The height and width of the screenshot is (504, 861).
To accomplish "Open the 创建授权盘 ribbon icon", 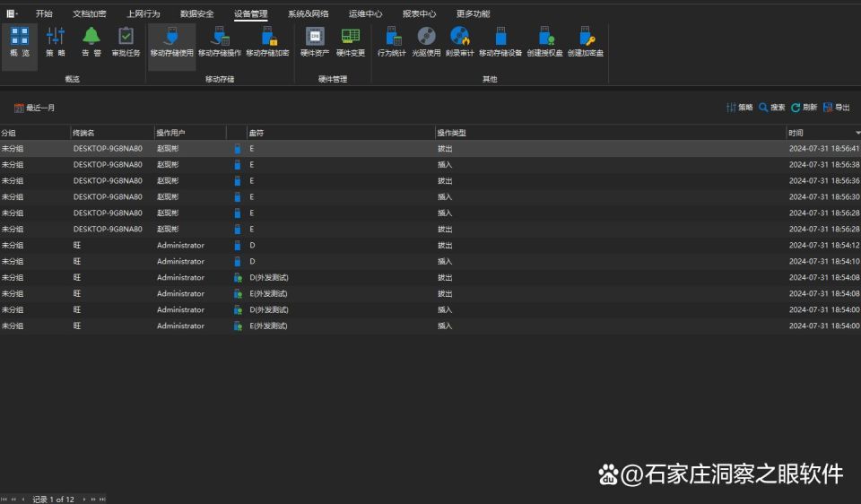I will point(544,42).
